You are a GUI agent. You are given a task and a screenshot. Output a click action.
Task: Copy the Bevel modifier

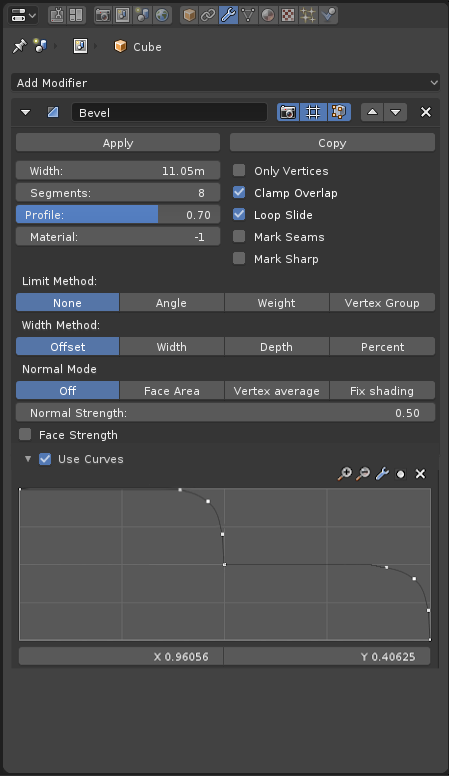pyautogui.click(x=332, y=143)
